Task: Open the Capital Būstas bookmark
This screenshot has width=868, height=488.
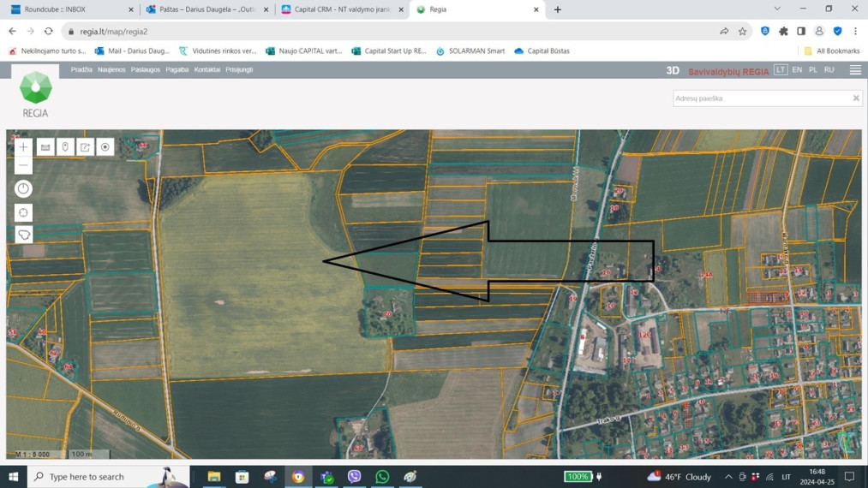Action: click(542, 51)
